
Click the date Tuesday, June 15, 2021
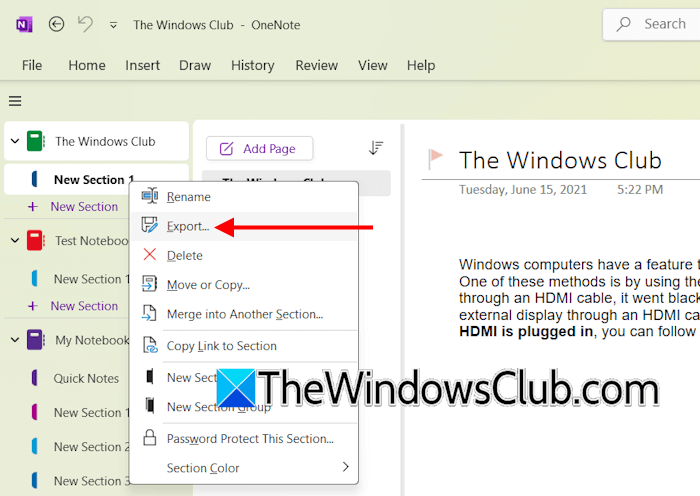523,190
